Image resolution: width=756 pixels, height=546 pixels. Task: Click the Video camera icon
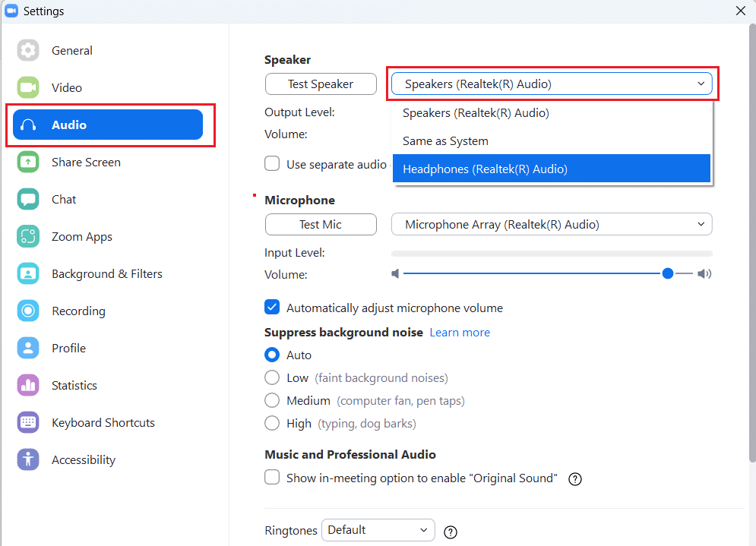[x=28, y=87]
